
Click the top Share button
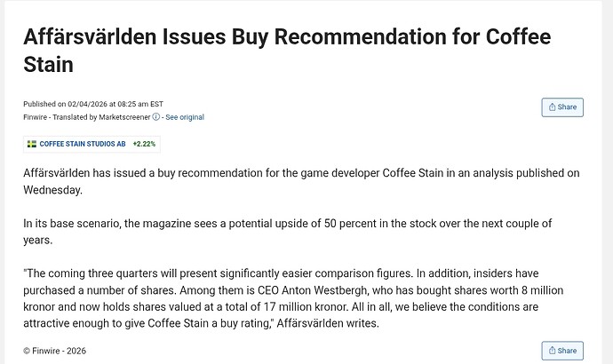click(562, 107)
